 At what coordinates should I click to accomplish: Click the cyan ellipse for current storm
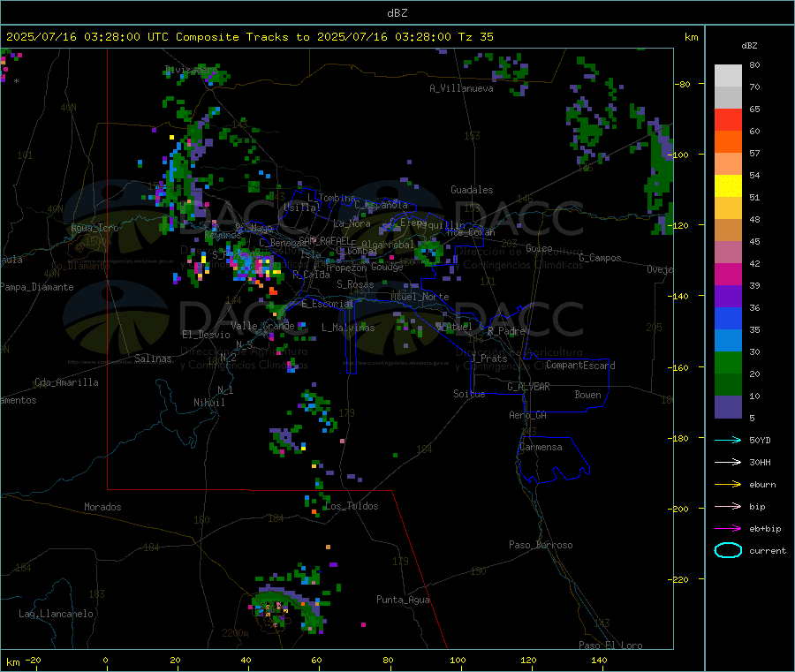728,550
